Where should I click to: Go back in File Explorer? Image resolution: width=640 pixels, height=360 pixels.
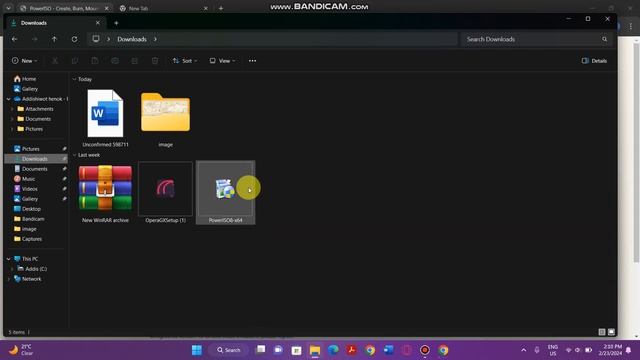pos(15,39)
